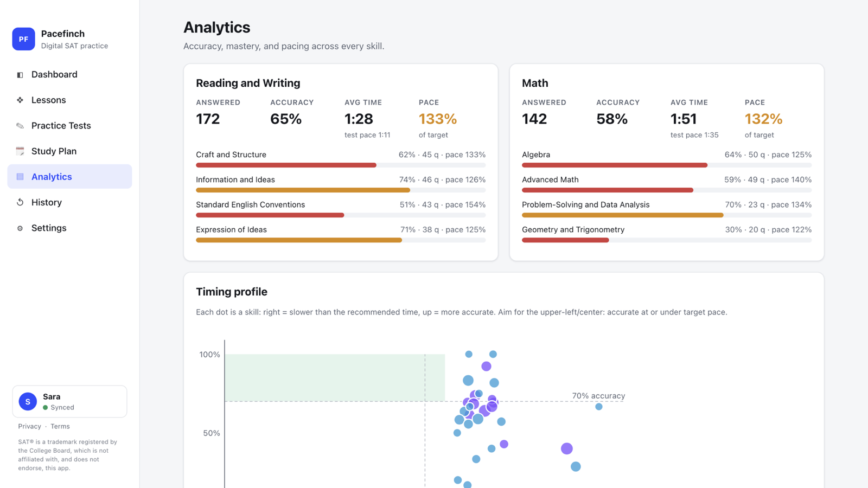Click the Settings gear icon
The height and width of the screenshot is (488, 868).
[x=20, y=228]
